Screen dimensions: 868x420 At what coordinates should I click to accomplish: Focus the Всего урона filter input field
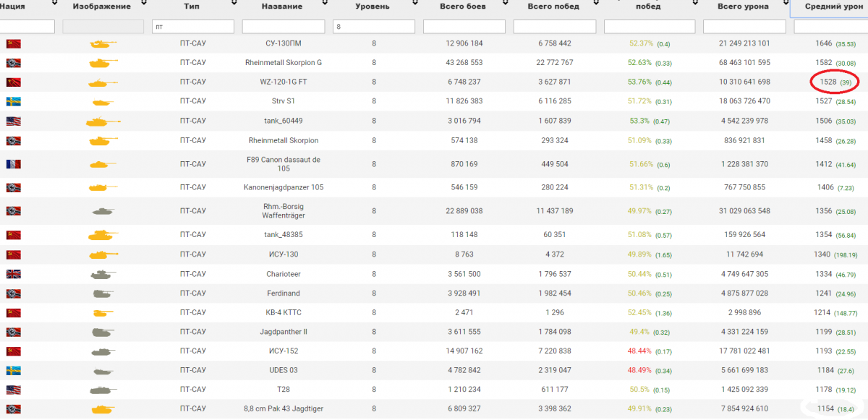pos(744,27)
